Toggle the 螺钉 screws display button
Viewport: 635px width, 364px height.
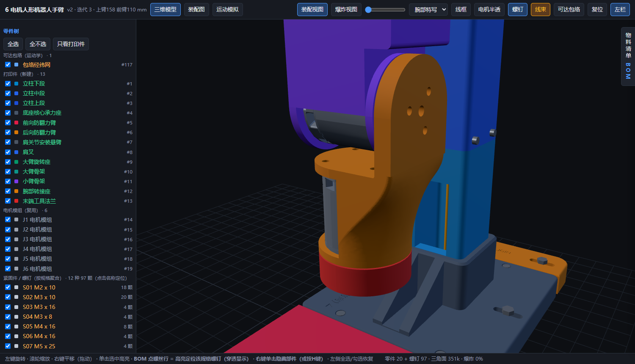coord(517,9)
